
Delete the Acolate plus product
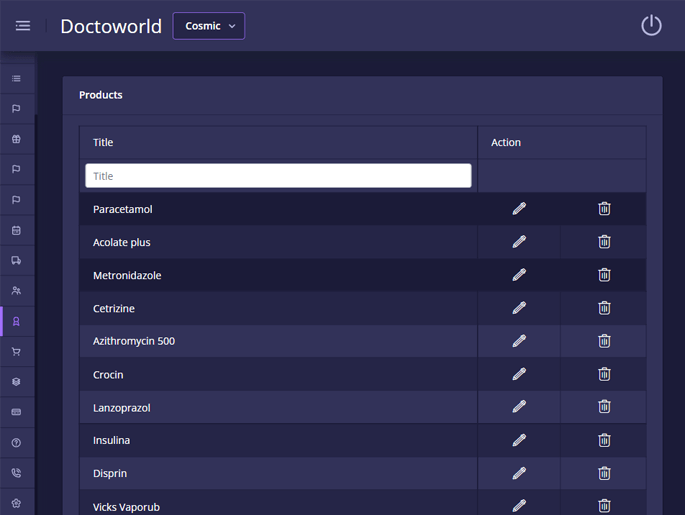point(604,242)
